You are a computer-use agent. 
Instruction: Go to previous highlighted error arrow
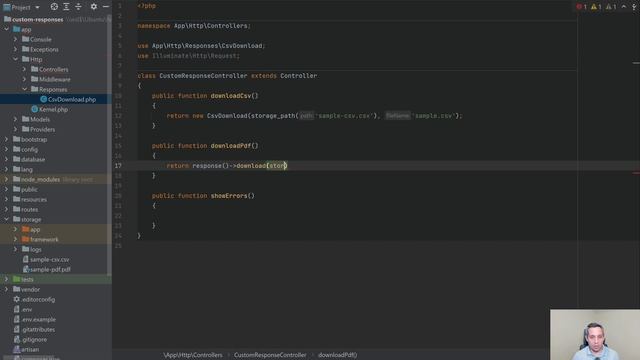coord(624,7)
